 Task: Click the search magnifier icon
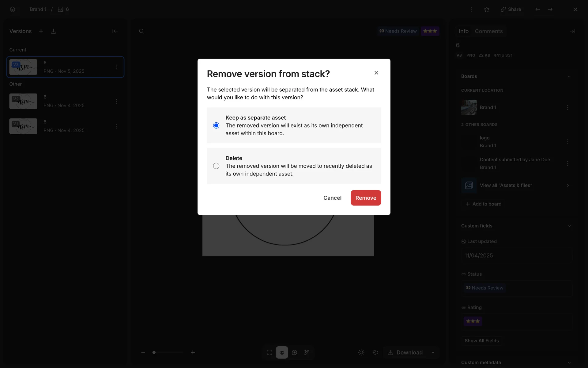(141, 31)
